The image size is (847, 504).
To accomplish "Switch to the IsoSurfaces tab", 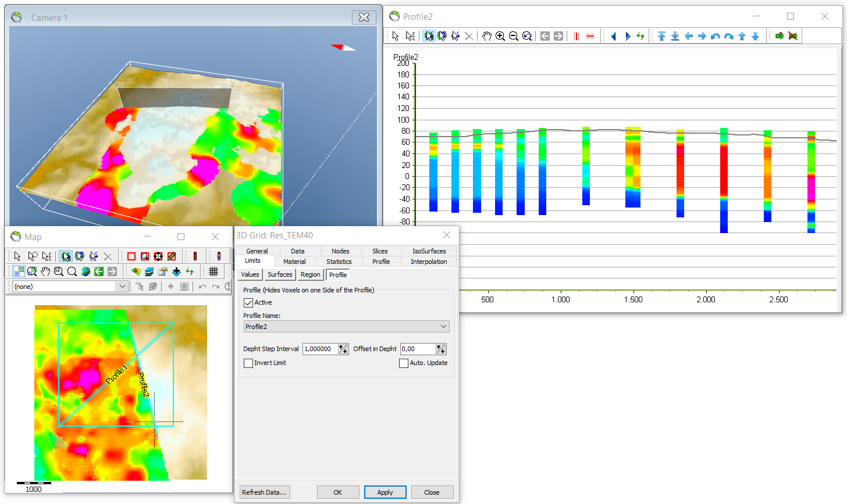I will (429, 251).
